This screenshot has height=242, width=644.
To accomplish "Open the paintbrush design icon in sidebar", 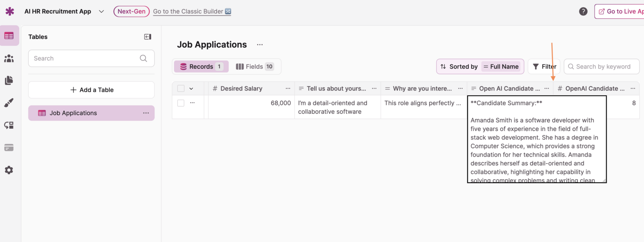I will click(9, 103).
